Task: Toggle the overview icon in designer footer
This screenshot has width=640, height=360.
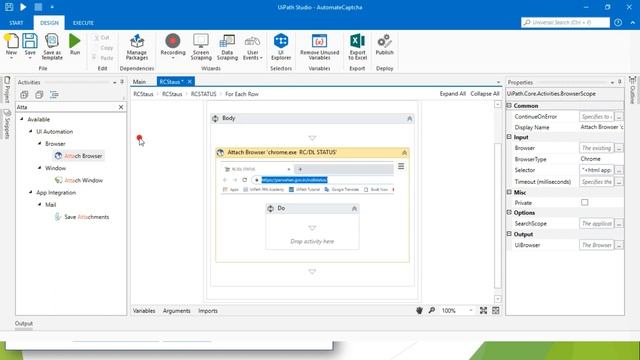Action: 496,311
